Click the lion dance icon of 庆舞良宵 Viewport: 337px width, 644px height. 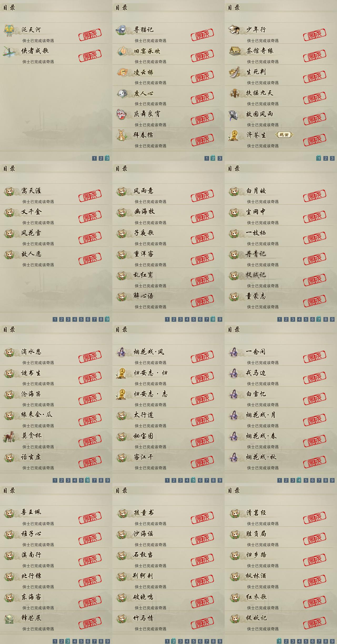click(122, 114)
